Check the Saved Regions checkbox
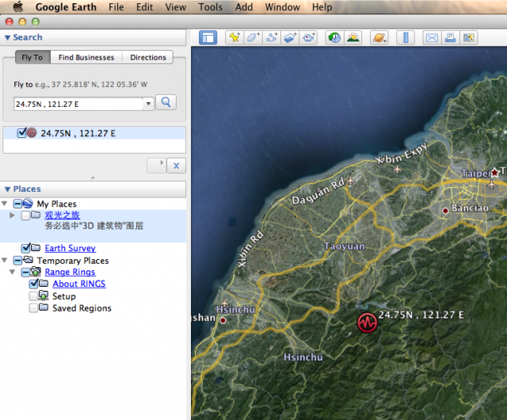The image size is (507, 420). coord(33,308)
